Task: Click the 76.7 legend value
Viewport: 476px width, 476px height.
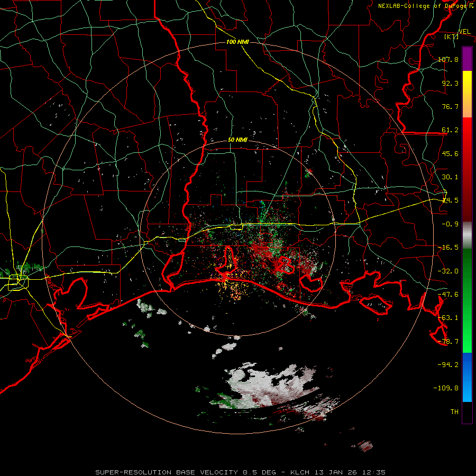Action: point(450,106)
